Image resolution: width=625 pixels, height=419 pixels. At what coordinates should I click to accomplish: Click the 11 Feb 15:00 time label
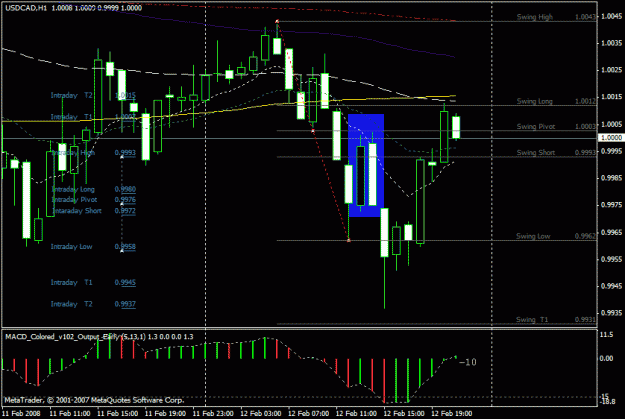117,413
